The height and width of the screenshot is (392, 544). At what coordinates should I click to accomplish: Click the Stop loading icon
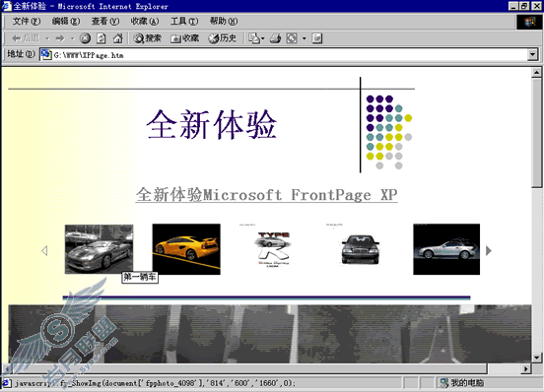[86, 38]
